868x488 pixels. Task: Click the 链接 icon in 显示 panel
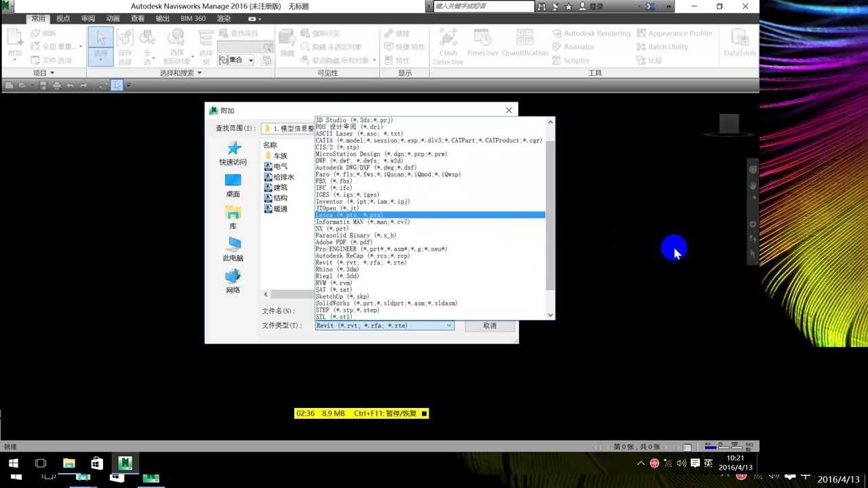pos(389,33)
